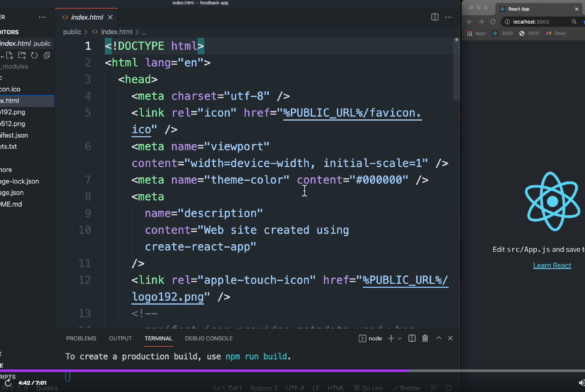
Task: Open the breadcrumb trailing ellipsis
Action: [x=144, y=32]
